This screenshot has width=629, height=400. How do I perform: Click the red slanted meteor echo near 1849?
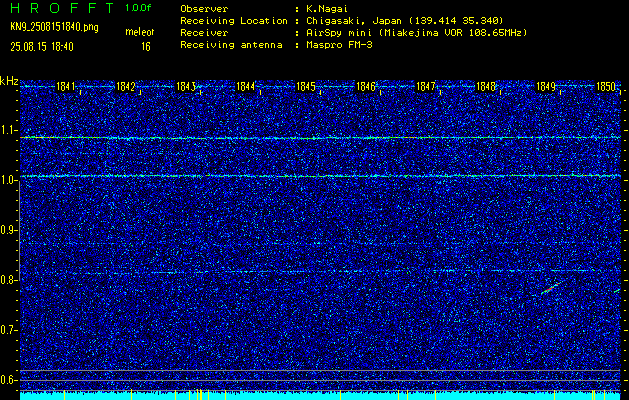point(550,288)
